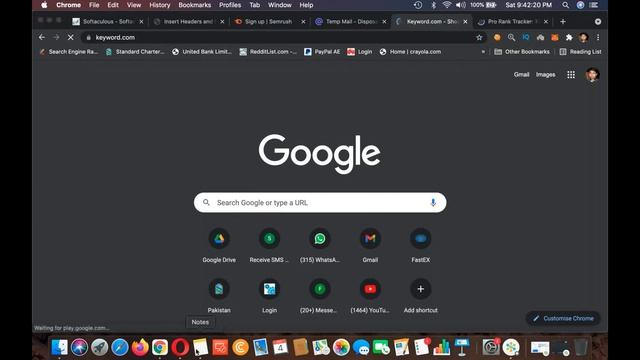The width and height of the screenshot is (640, 360).
Task: Open the Extensions puzzle icon
Action: click(x=569, y=38)
